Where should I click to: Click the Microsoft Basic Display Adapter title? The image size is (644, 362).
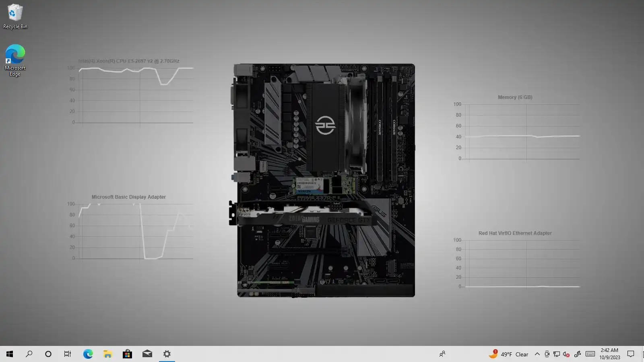coord(129,197)
